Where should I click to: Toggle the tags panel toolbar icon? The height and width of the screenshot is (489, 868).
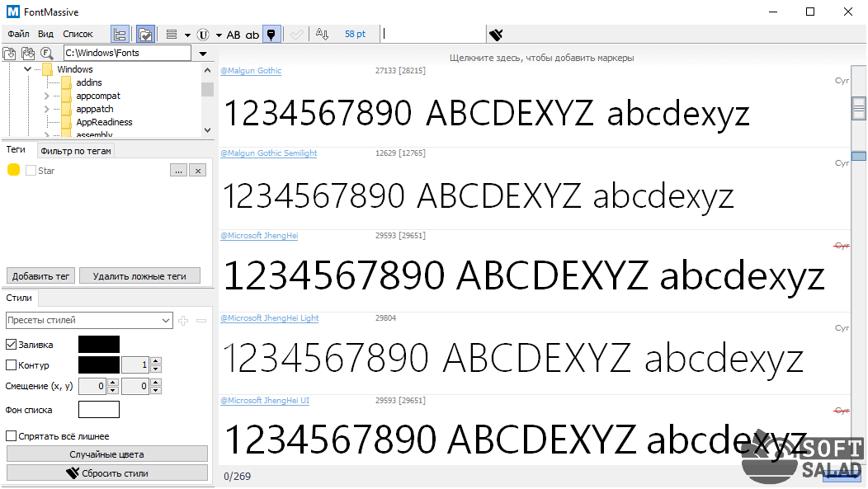145,34
